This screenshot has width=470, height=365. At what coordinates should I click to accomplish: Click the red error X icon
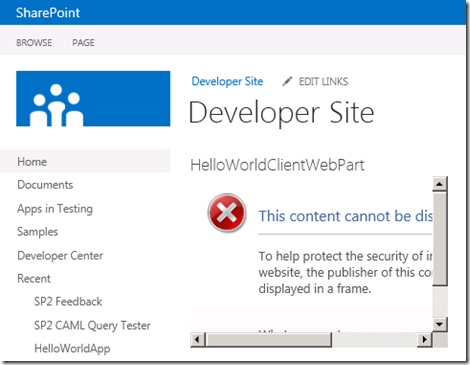pyautogui.click(x=227, y=213)
